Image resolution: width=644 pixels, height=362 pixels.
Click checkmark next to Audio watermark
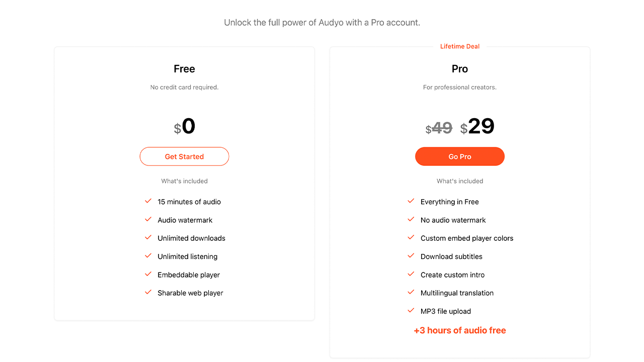coord(148,219)
